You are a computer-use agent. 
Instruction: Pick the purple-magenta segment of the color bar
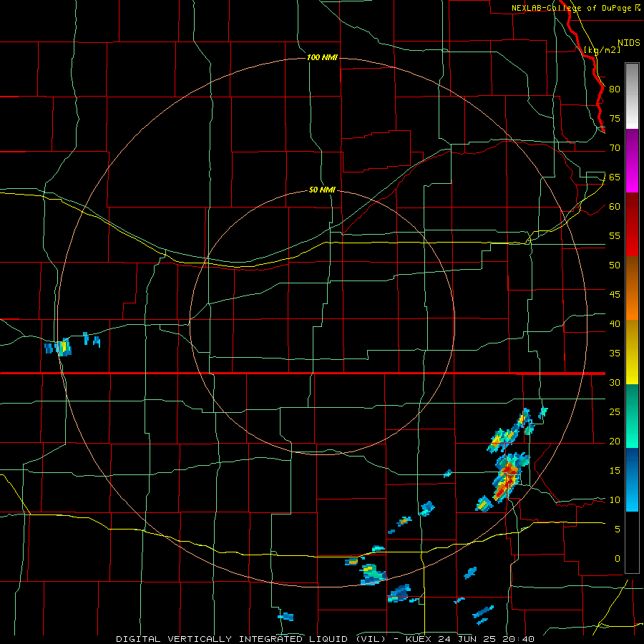click(x=632, y=160)
